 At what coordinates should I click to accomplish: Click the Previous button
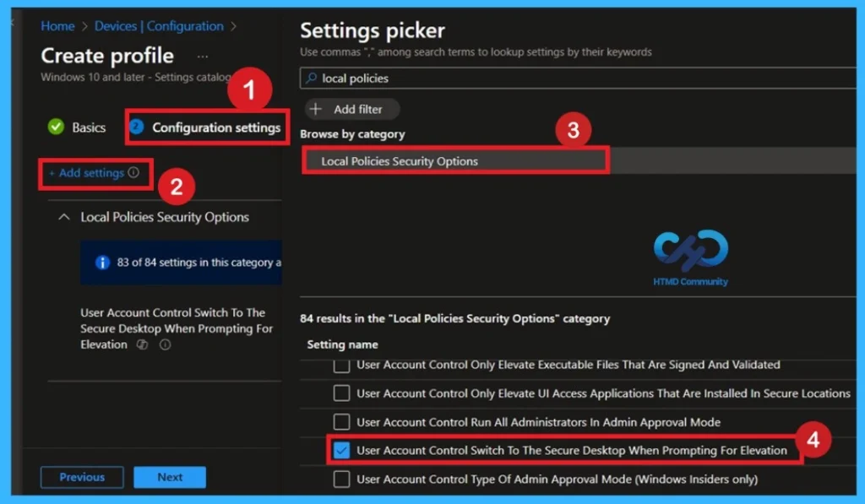point(81,477)
